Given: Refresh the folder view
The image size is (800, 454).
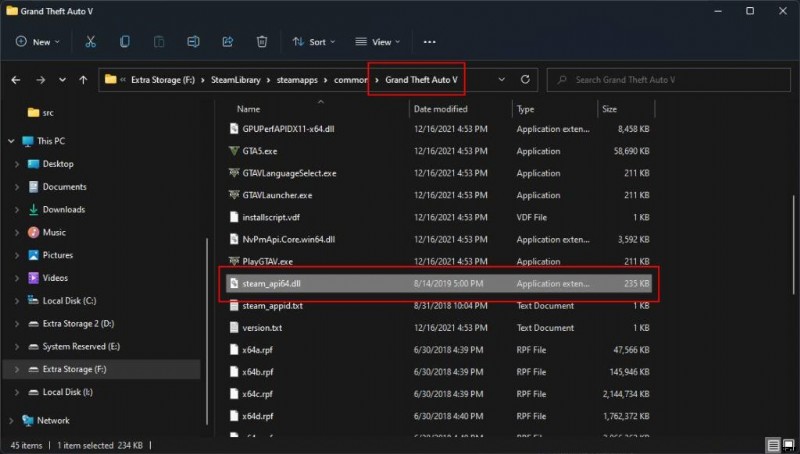Looking at the screenshot, I should click(525, 80).
